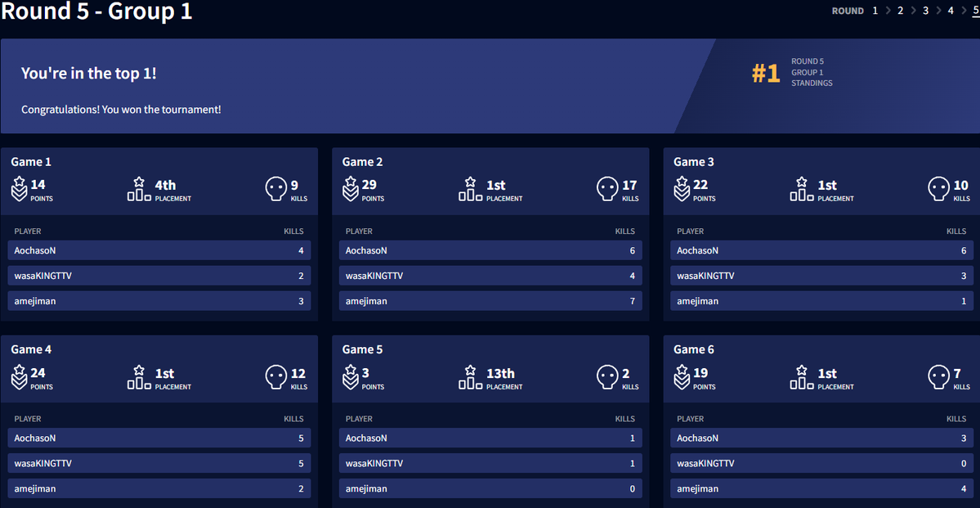This screenshot has width=980, height=508.
Task: Click the 17 kills total in Game 2
Action: coord(629,185)
